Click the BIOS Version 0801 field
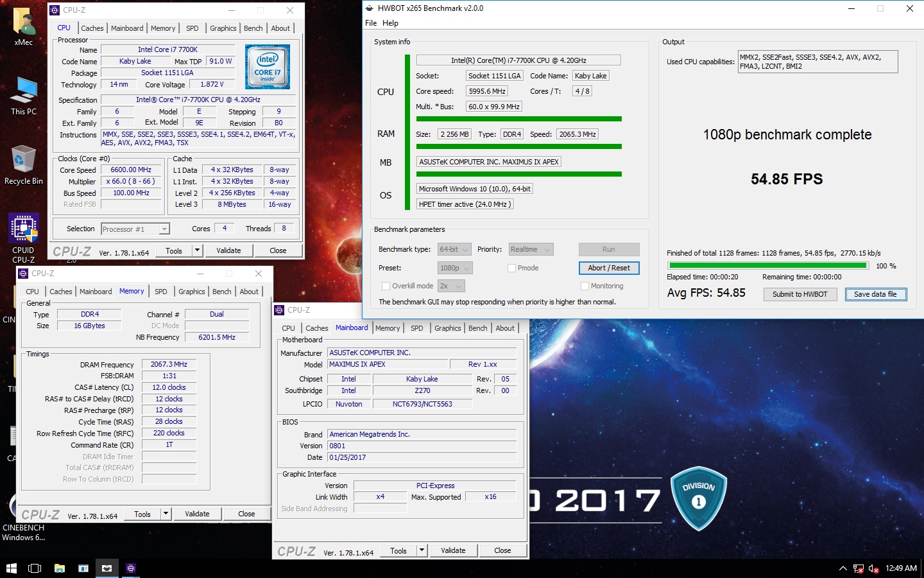 click(x=422, y=446)
